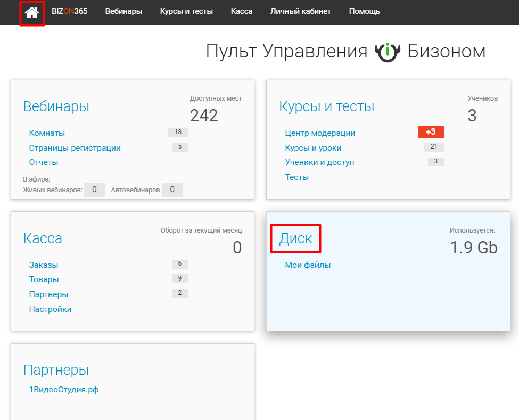The image size is (519, 420).
Task: Click the red +3 moderation badge
Action: pyautogui.click(x=431, y=132)
